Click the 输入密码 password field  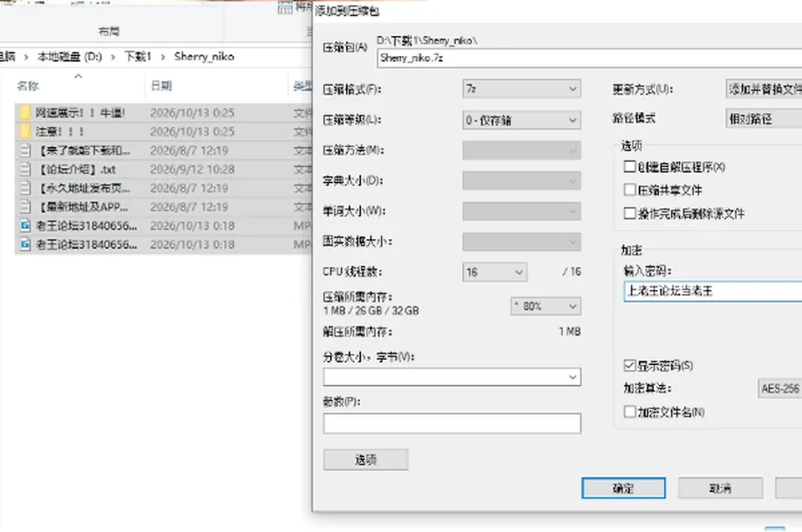pyautogui.click(x=713, y=291)
